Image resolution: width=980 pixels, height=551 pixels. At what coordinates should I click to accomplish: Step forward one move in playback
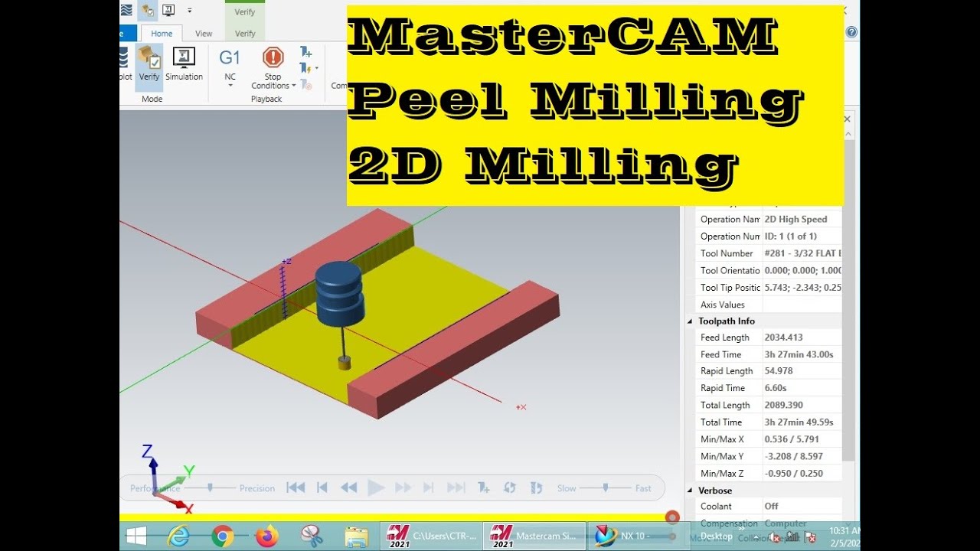pyautogui.click(x=429, y=487)
